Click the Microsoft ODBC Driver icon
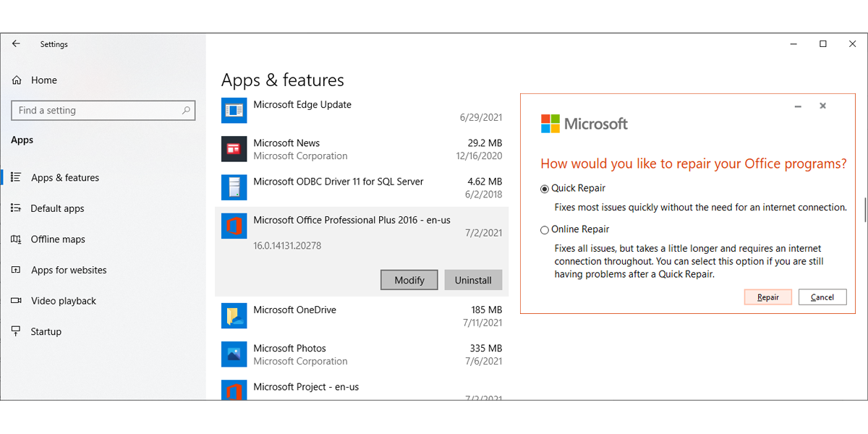 (x=234, y=187)
